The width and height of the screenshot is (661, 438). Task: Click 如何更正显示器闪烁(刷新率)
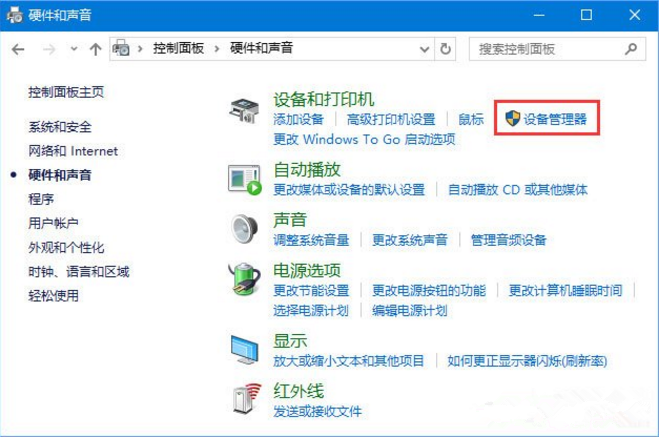527,361
